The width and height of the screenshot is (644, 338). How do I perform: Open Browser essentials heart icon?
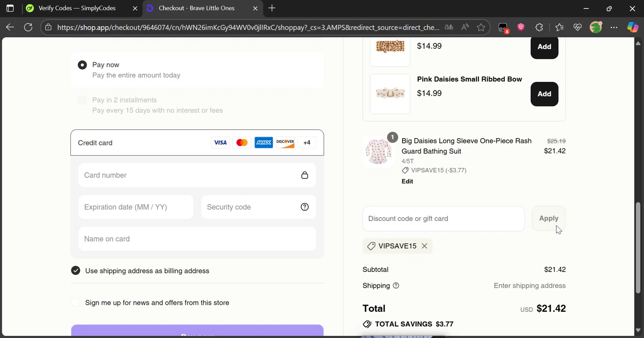point(577,27)
